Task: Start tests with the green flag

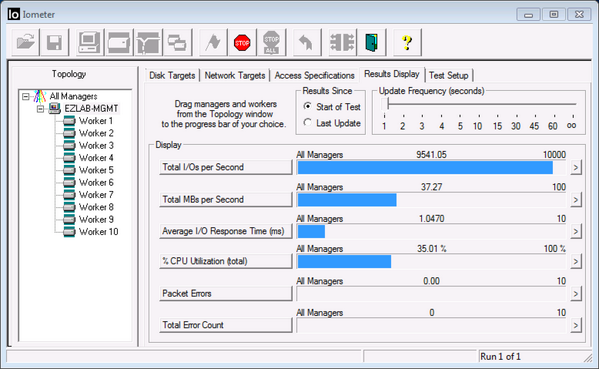Action: coord(213,42)
